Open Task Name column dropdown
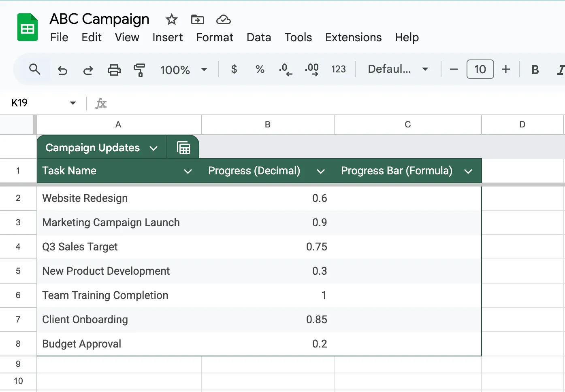This screenshot has height=392, width=565. [188, 172]
